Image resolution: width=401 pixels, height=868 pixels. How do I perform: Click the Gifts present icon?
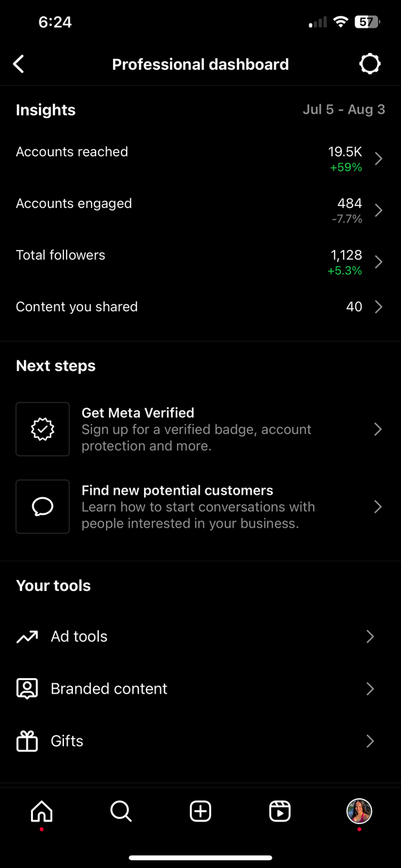click(27, 741)
